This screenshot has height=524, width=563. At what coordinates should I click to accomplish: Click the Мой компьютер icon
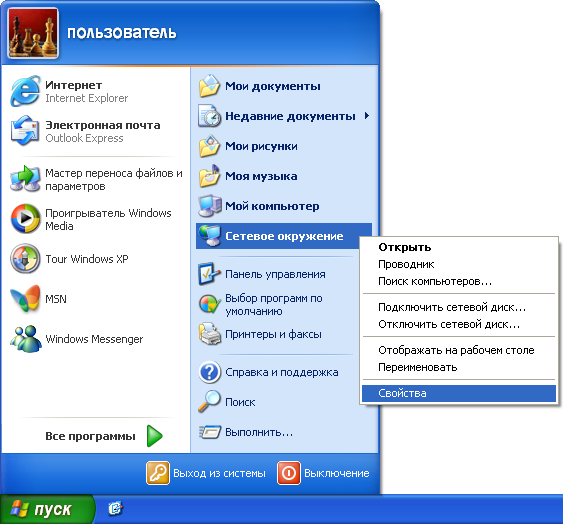pos(210,206)
